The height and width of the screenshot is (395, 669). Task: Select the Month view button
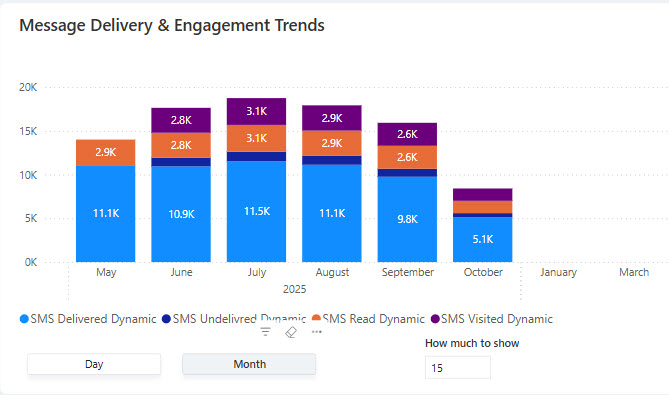tap(249, 364)
